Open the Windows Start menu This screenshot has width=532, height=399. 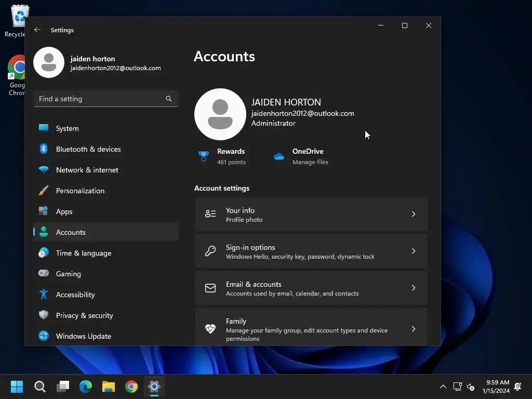point(17,387)
